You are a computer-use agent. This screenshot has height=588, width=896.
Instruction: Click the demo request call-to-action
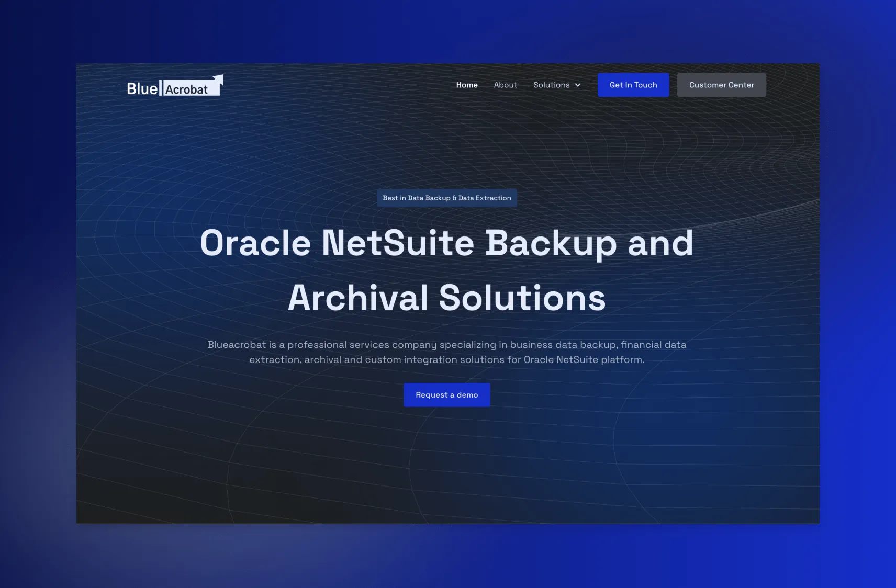tap(446, 394)
